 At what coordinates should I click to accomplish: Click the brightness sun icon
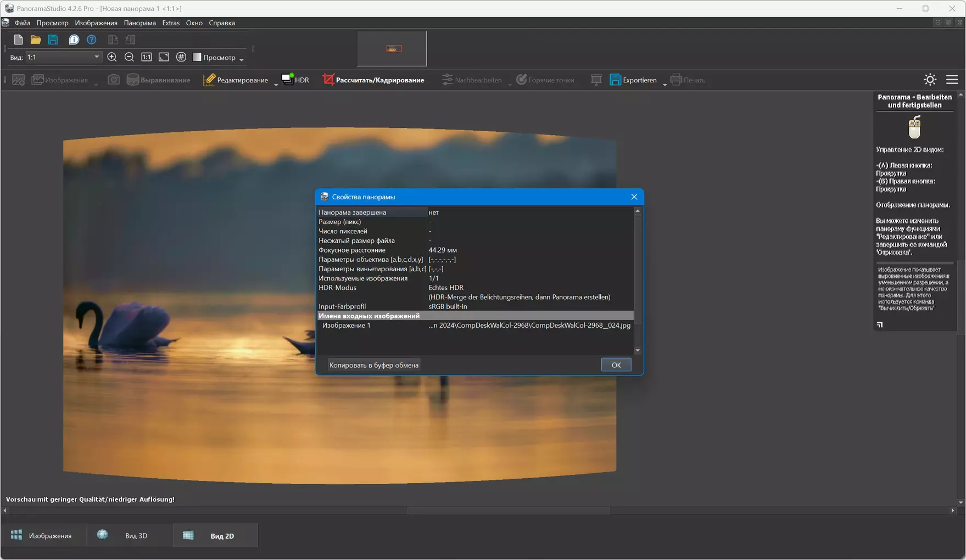pyautogui.click(x=930, y=80)
